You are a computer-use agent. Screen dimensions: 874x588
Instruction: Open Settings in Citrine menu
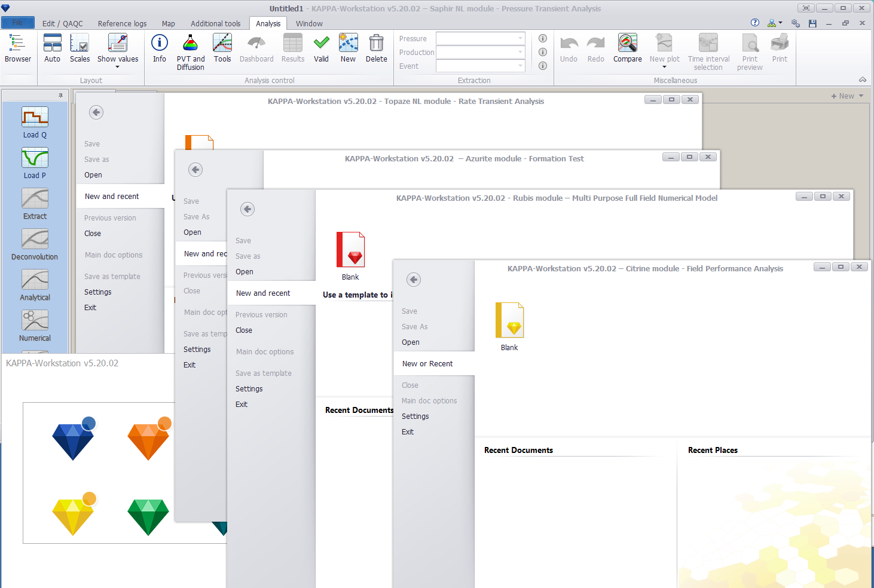pos(415,416)
